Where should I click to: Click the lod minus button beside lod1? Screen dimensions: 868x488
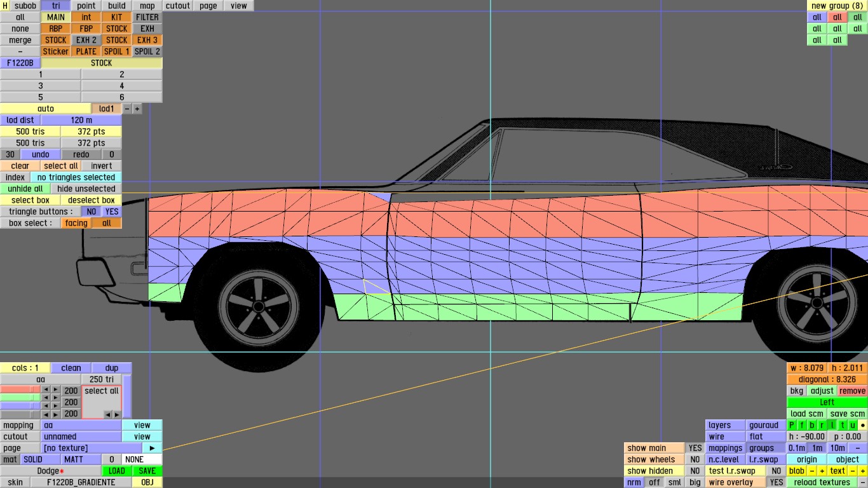(126, 109)
